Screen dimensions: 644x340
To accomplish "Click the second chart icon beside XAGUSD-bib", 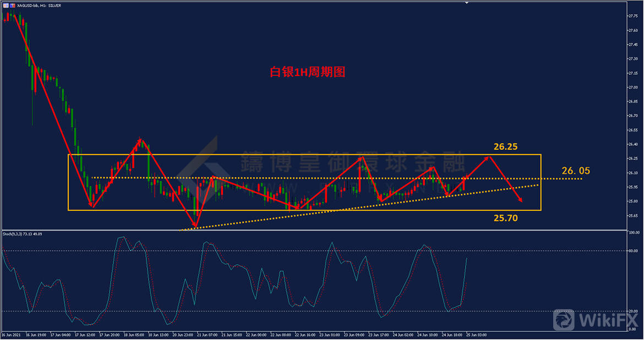I will pyautogui.click(x=13, y=5).
